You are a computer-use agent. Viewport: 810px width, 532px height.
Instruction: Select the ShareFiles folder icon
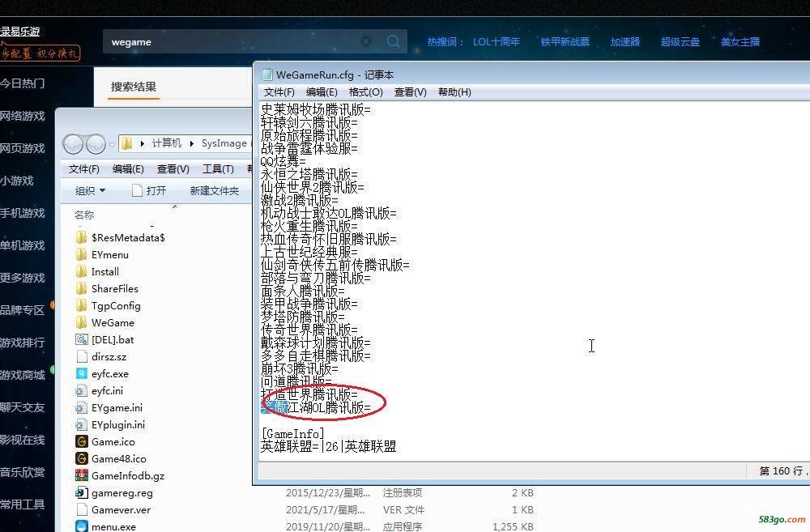(81, 289)
